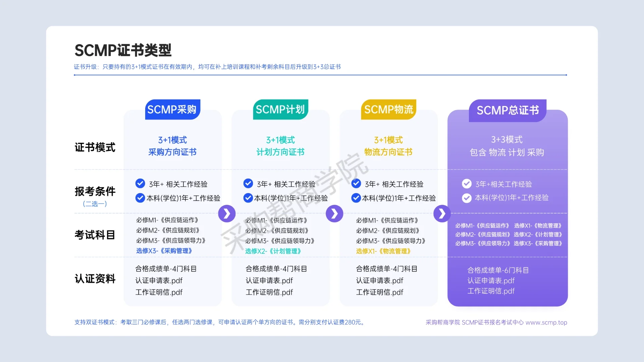Screen dimensions: 644x362
Task: Click the blue checkmark beside 3年+ 相关工作经验 under SCMP采购
Action: click(140, 184)
